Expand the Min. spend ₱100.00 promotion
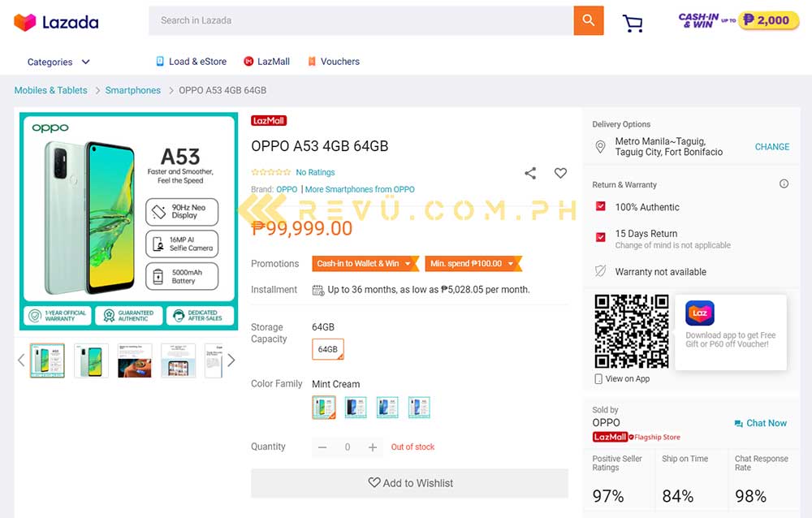 click(x=473, y=264)
